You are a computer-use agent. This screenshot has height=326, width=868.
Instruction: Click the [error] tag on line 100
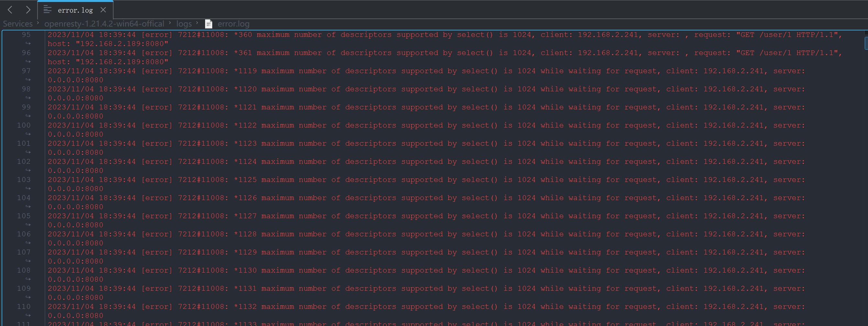(x=157, y=125)
